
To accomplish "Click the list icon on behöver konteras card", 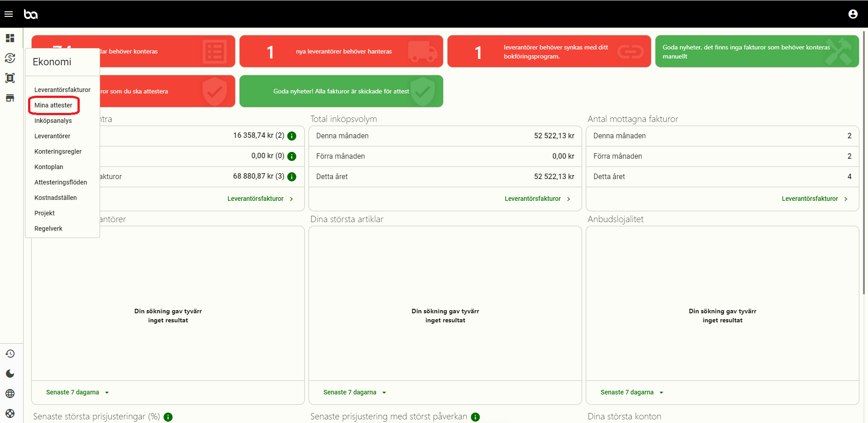I will click(214, 51).
